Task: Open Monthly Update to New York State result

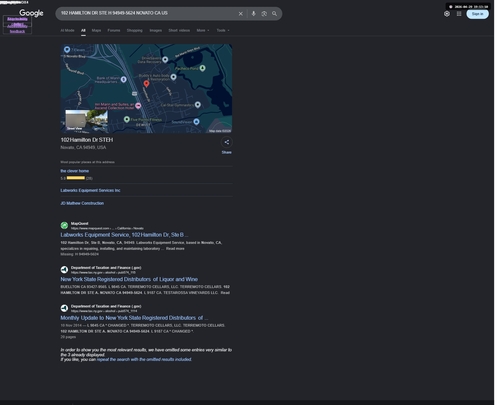Action: click(134, 318)
